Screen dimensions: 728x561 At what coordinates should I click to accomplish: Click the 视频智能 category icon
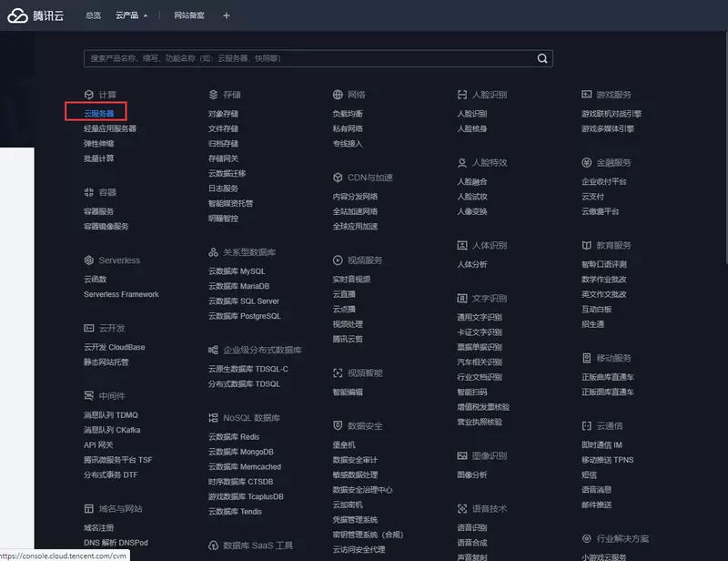[x=338, y=373]
